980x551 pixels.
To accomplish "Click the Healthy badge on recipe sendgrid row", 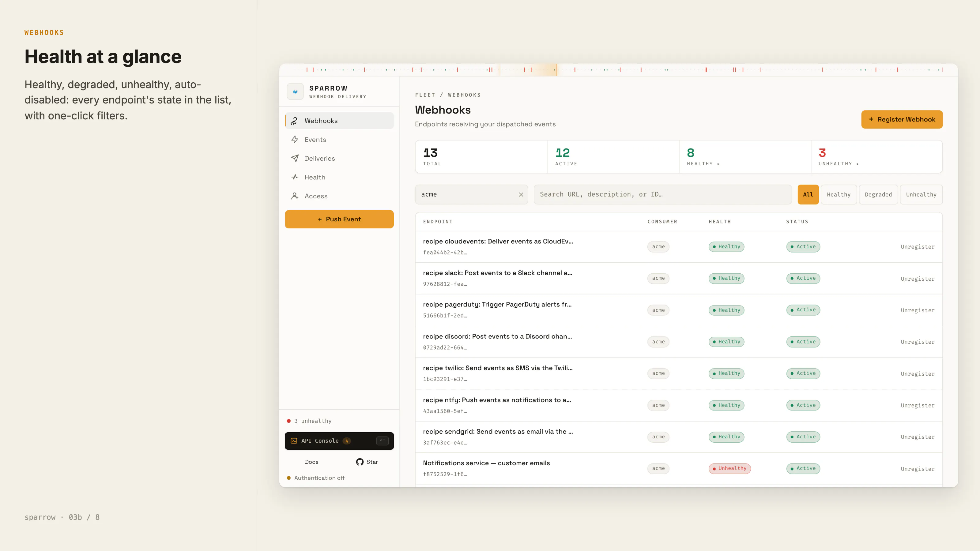I will (726, 437).
